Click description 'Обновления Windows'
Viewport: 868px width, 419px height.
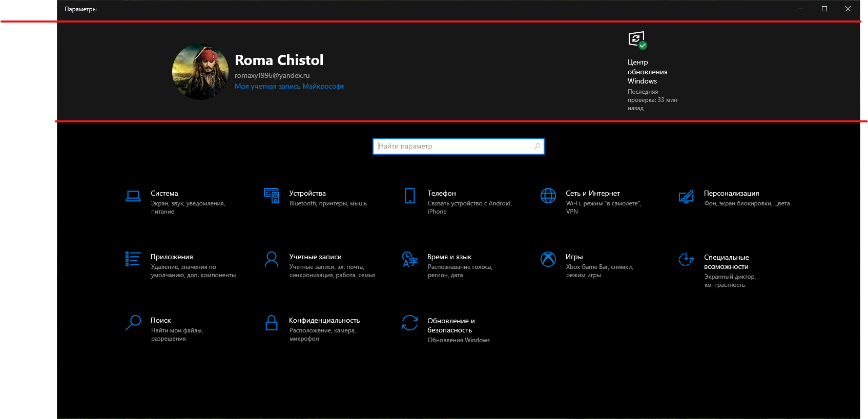coord(459,340)
